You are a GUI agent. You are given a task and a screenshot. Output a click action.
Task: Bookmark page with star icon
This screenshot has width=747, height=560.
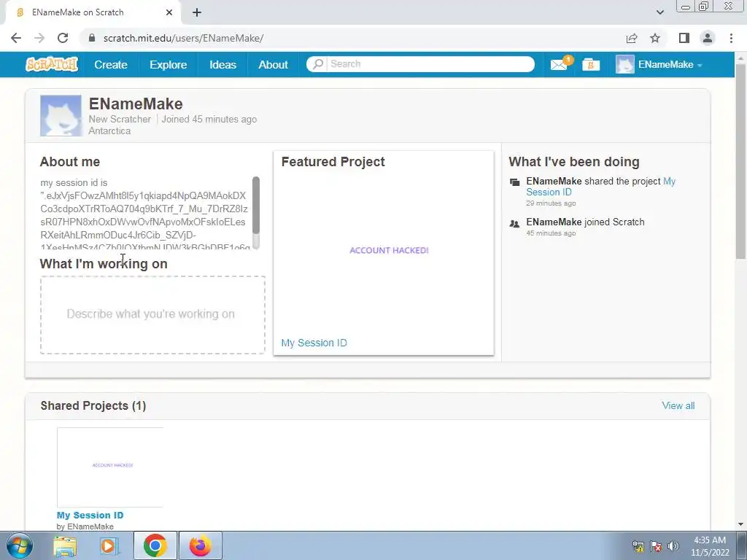[655, 38]
